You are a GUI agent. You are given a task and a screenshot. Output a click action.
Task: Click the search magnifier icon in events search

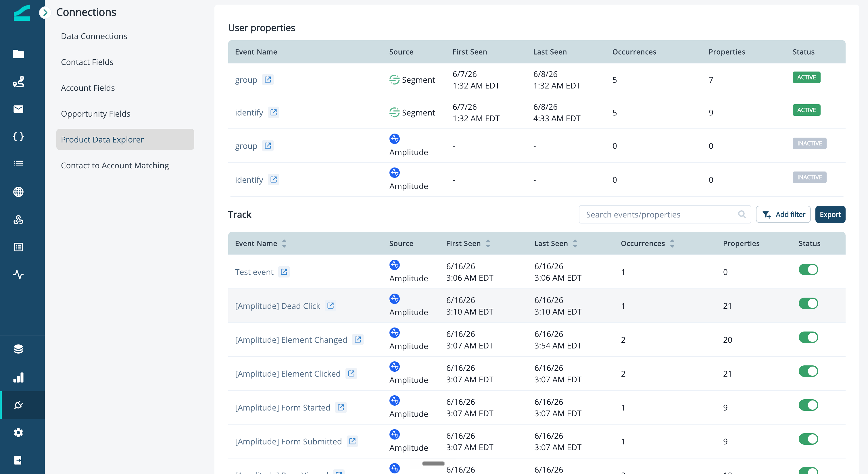click(742, 214)
